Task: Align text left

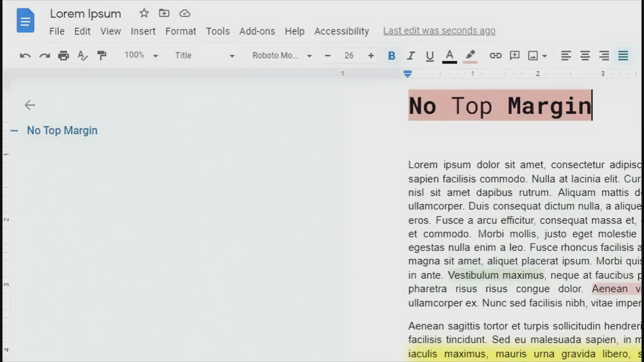Action: pyautogui.click(x=566, y=56)
